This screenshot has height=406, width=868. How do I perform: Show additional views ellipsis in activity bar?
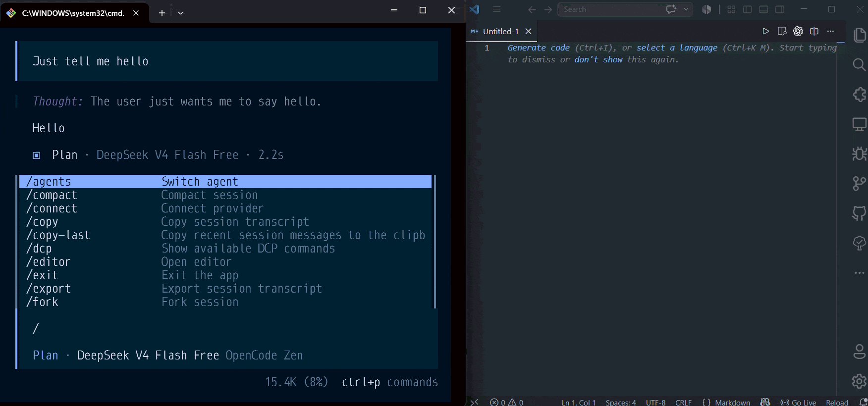[x=860, y=273]
